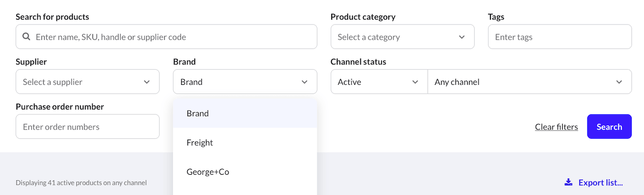The height and width of the screenshot is (195, 644).
Task: Collapse the open Brand dropdown
Action: click(x=245, y=82)
